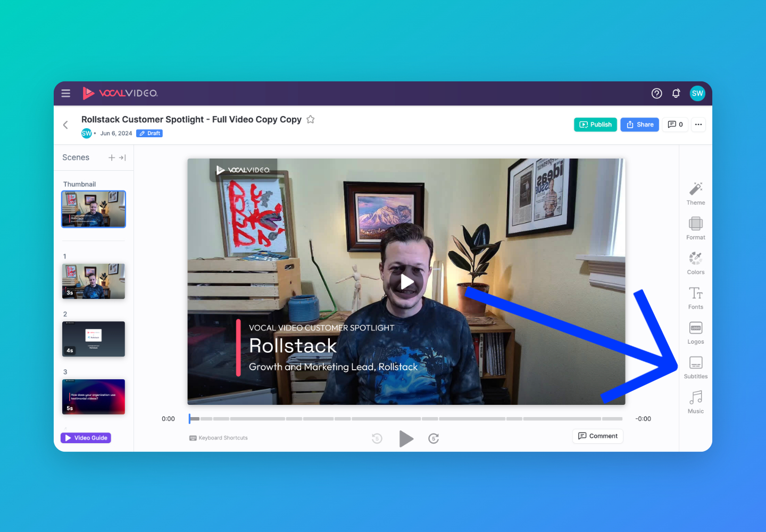Click the Share button
766x532 pixels.
point(640,124)
